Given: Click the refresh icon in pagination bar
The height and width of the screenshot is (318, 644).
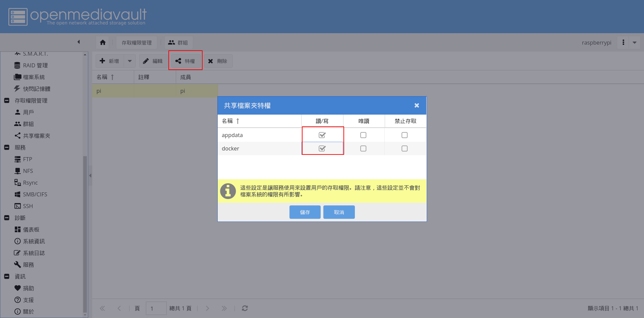Looking at the screenshot, I should tap(245, 308).
